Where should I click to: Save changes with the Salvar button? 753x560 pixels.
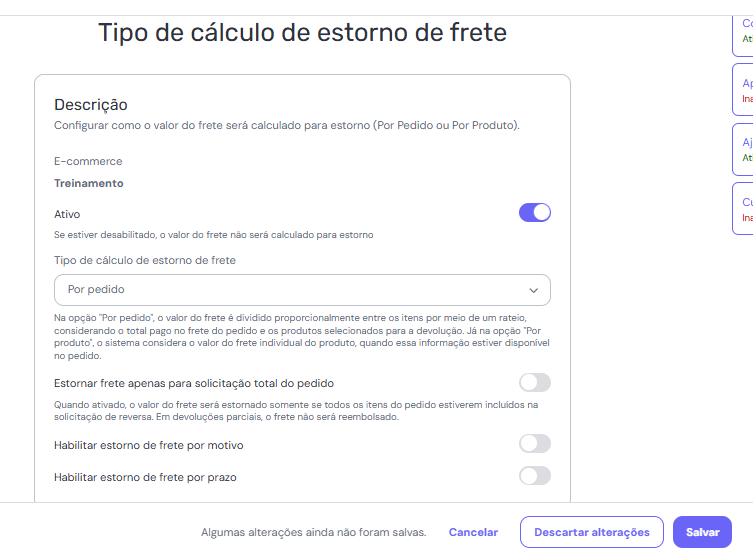click(702, 533)
